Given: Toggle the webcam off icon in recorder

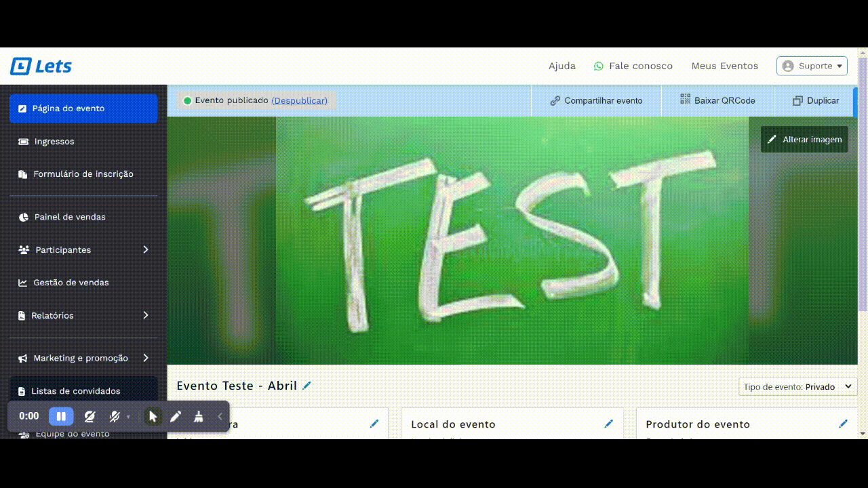Looking at the screenshot, I should 90,416.
